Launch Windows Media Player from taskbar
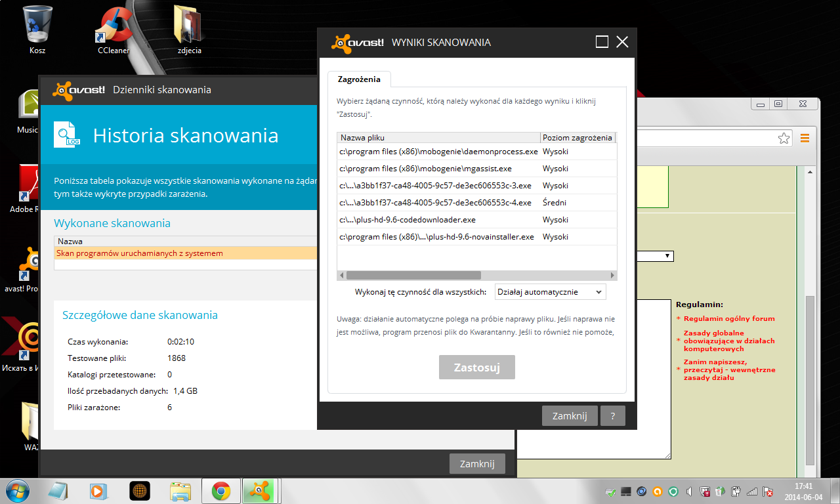 pos(98,491)
